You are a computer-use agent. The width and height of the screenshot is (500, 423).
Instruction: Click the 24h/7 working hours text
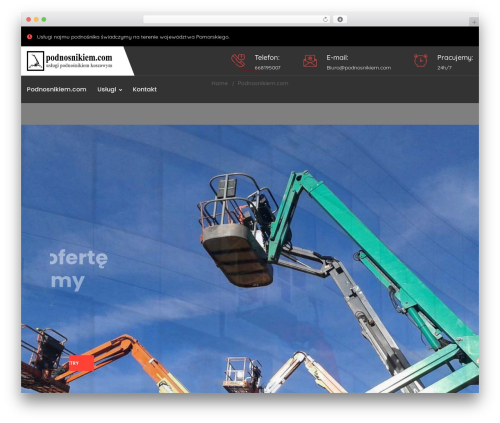click(444, 68)
